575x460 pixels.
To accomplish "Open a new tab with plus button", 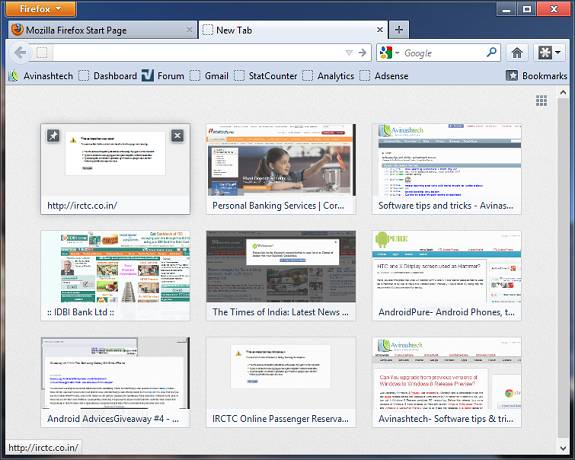I will click(x=399, y=30).
